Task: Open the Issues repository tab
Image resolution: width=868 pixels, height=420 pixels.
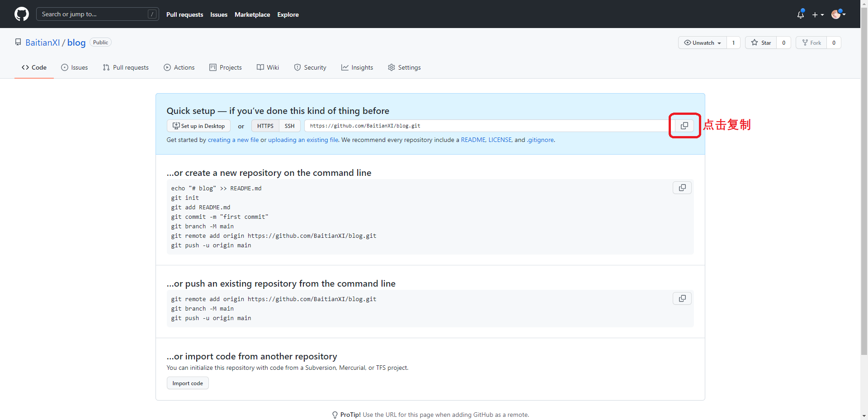Action: coord(75,67)
